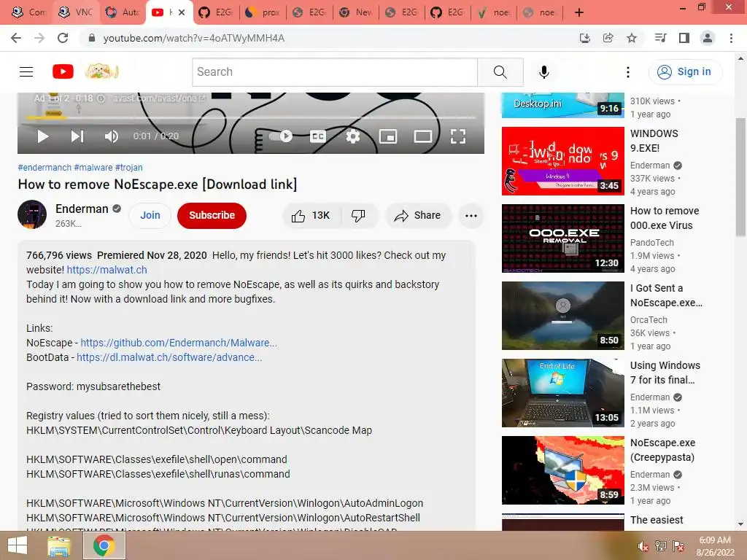Click the video progress bar

(251, 117)
